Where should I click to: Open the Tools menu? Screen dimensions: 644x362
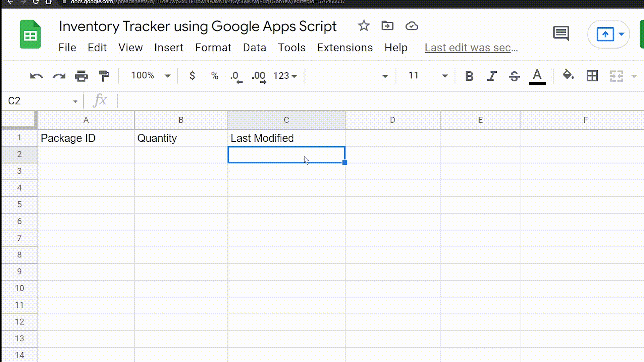pos(292,48)
